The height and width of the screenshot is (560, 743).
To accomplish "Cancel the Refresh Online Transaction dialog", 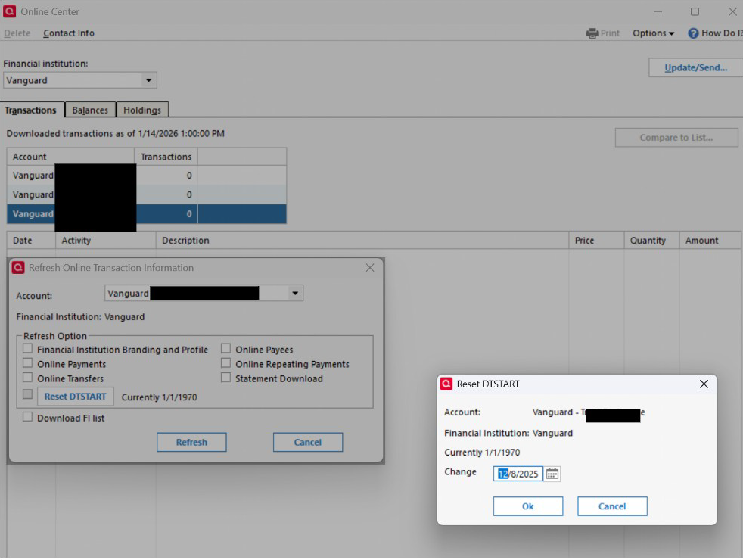I will [x=307, y=442].
